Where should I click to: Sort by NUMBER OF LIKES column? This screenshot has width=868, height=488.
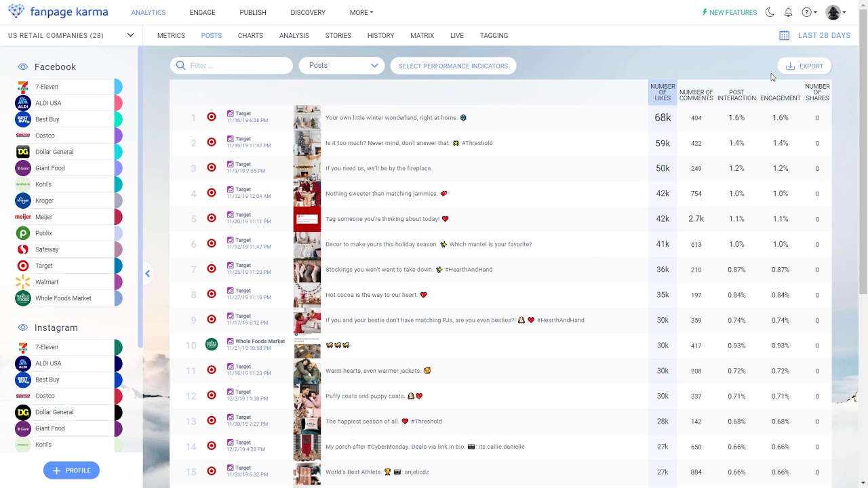(x=663, y=92)
